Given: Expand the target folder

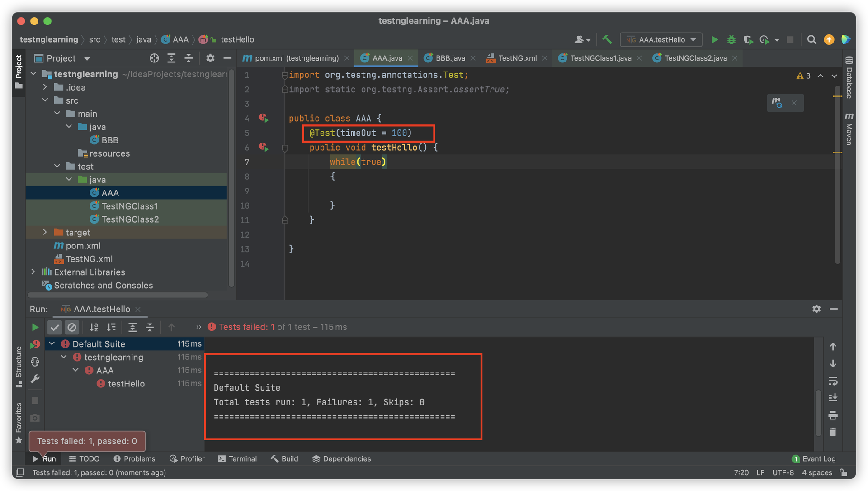Looking at the screenshot, I should tap(45, 232).
